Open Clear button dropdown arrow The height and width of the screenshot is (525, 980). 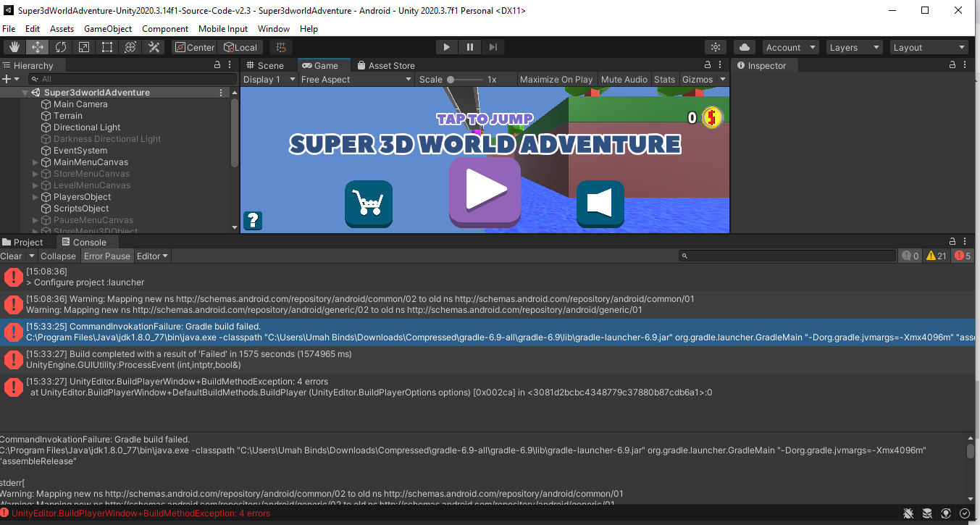tap(32, 256)
